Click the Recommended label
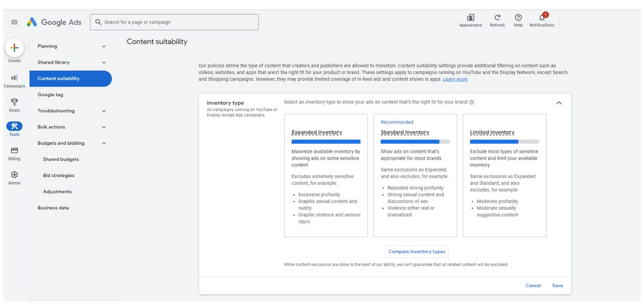 397,122
